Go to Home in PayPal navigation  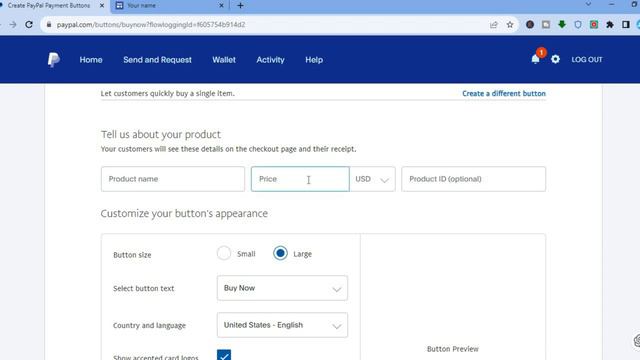(x=91, y=60)
